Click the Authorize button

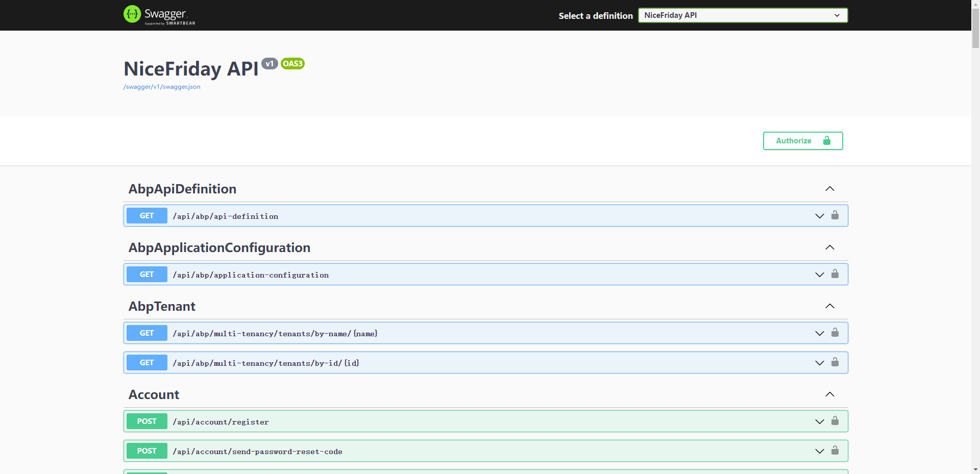pyautogui.click(x=803, y=141)
